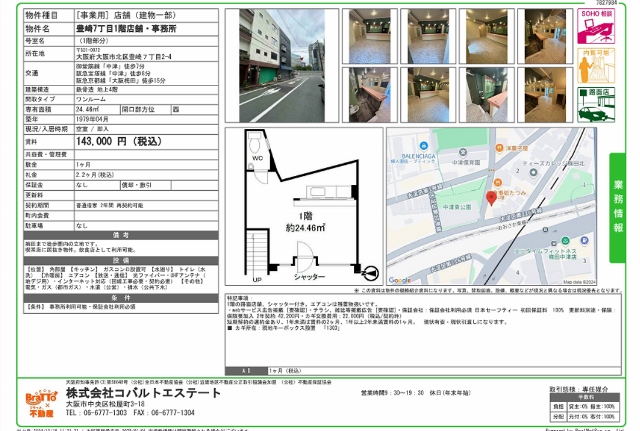Open the large street exterior photo
Screen dimensions: 640x431
282,65
